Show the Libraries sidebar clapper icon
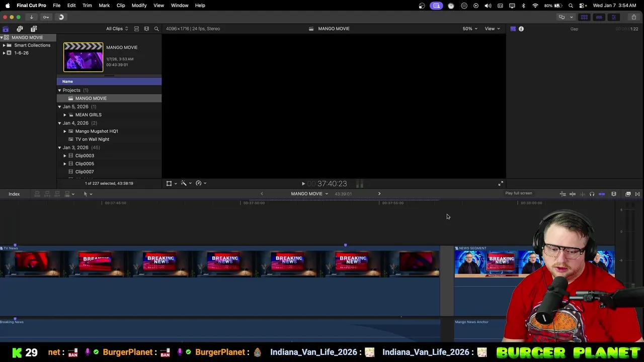 (6, 29)
